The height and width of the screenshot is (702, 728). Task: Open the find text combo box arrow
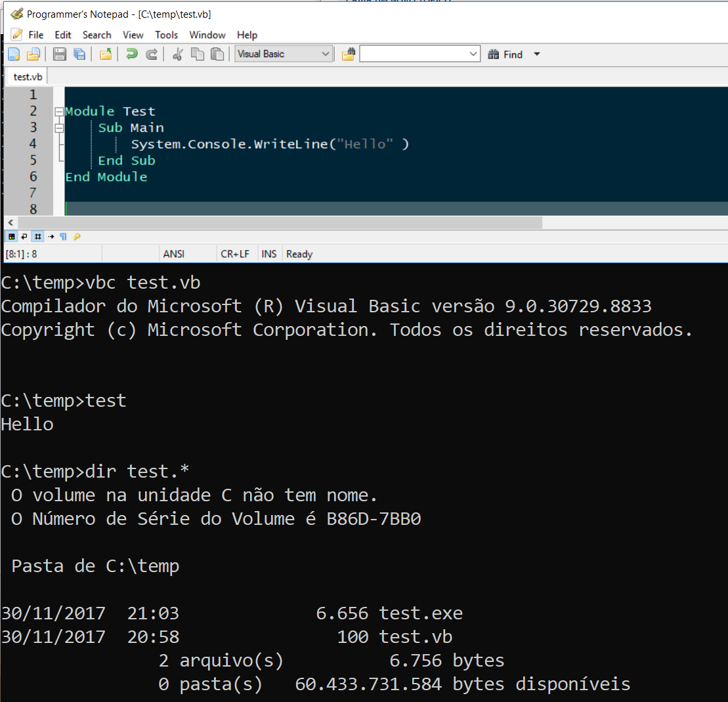[473, 54]
